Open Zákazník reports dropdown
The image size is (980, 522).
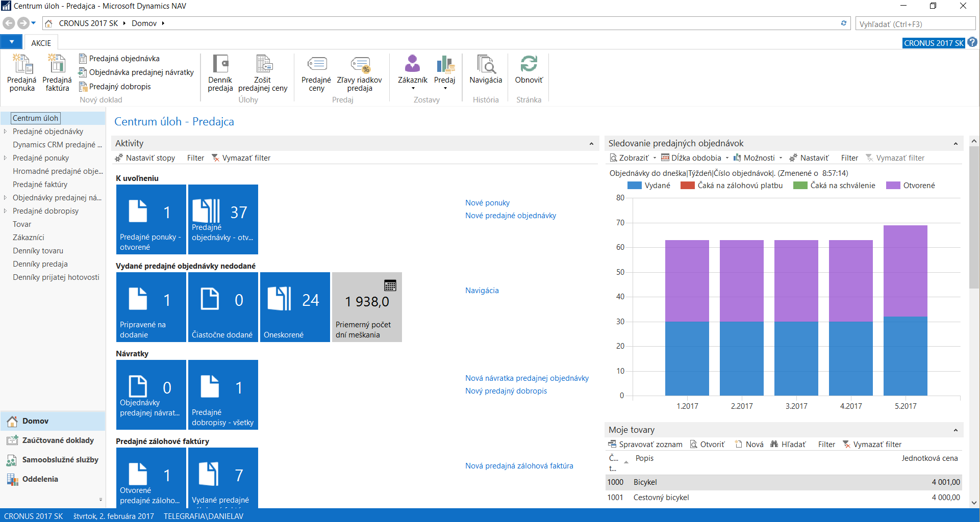[413, 73]
